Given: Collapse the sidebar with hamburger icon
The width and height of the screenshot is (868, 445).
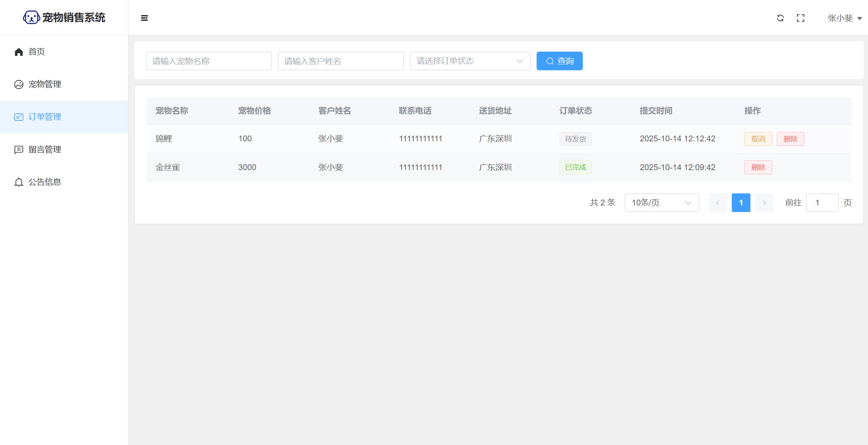Looking at the screenshot, I should coord(144,18).
